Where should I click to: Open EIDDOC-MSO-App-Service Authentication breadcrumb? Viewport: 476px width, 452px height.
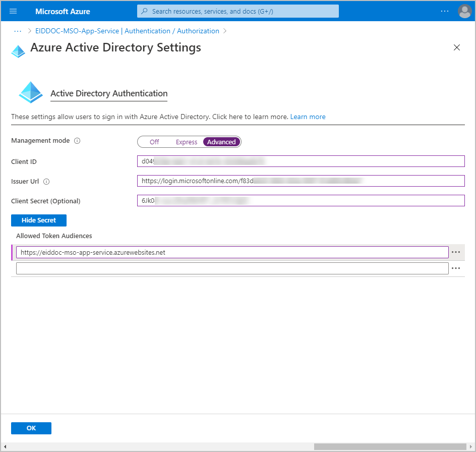click(127, 31)
